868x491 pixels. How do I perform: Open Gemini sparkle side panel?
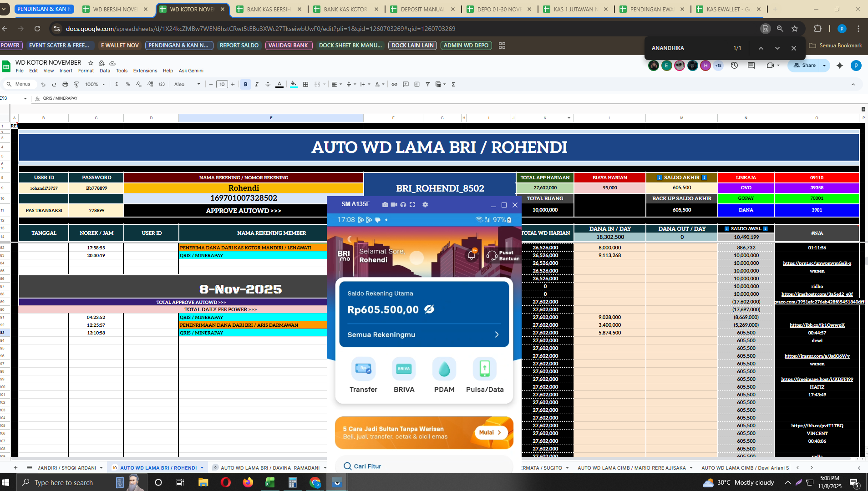[840, 66]
